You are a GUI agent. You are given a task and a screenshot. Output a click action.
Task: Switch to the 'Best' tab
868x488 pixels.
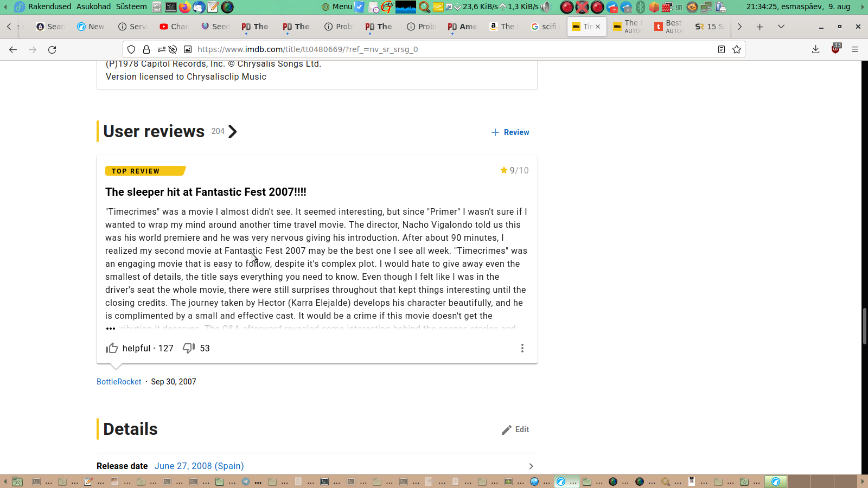pyautogui.click(x=668, y=27)
